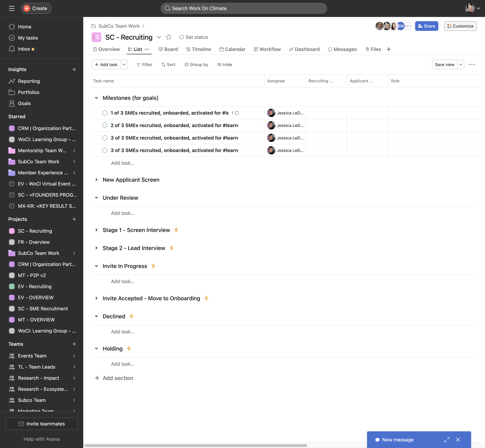
Task: Click the horizontal scrollbar at bottom
Action: (195, 445)
